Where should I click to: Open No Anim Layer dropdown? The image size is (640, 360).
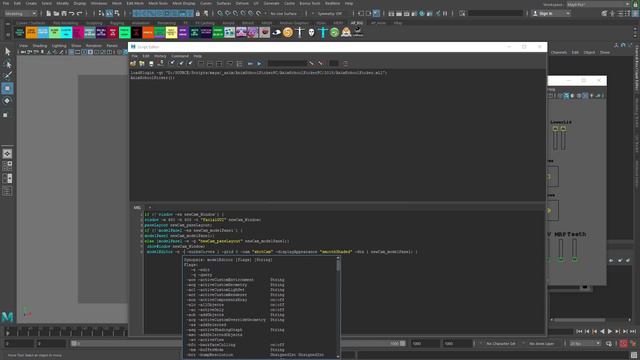(x=542, y=344)
